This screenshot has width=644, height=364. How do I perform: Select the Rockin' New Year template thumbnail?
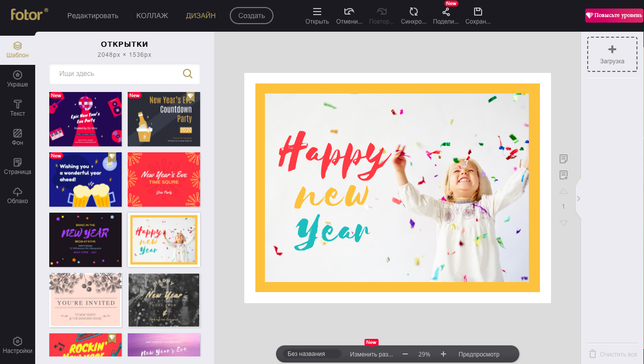pos(85,345)
